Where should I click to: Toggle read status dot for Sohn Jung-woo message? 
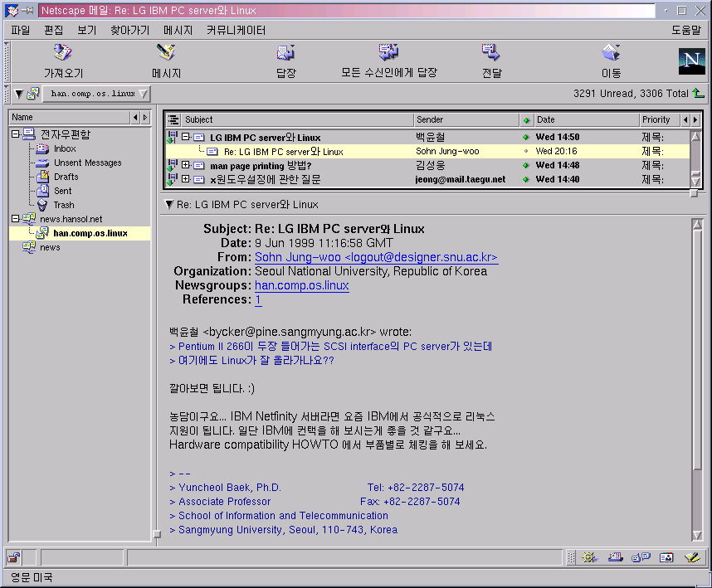point(525,152)
